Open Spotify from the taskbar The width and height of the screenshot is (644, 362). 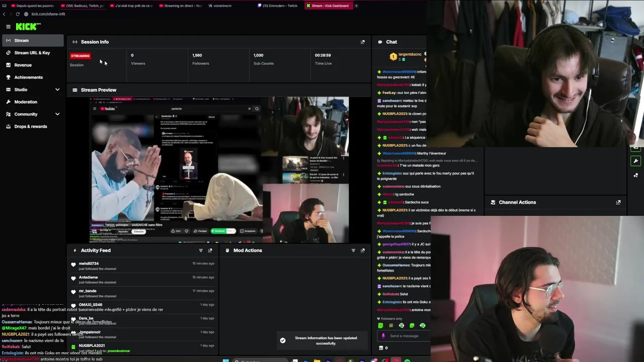407,360
